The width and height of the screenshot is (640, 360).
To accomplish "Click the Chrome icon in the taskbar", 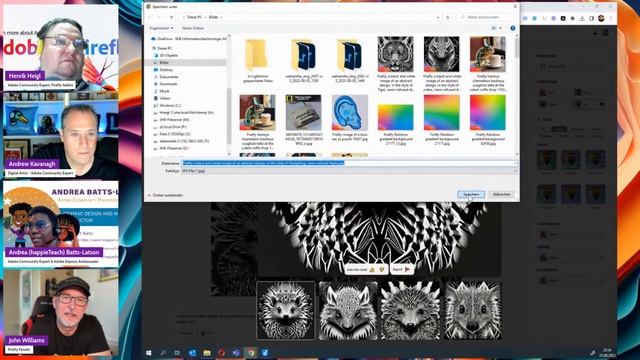I will (251, 353).
